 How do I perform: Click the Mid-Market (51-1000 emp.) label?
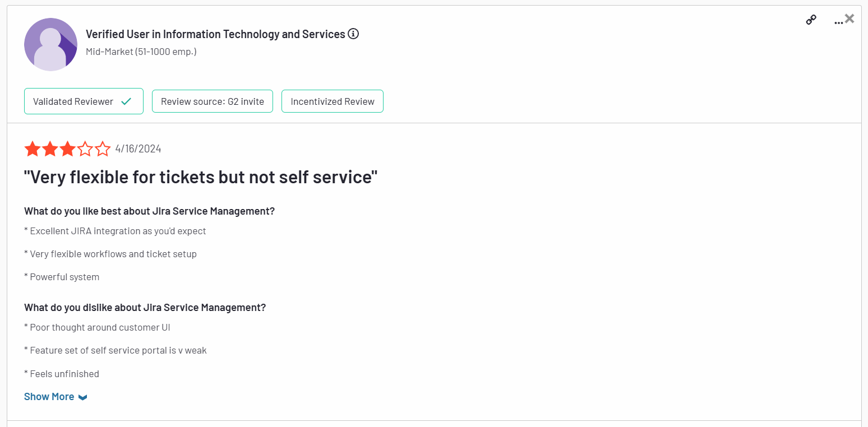click(141, 52)
